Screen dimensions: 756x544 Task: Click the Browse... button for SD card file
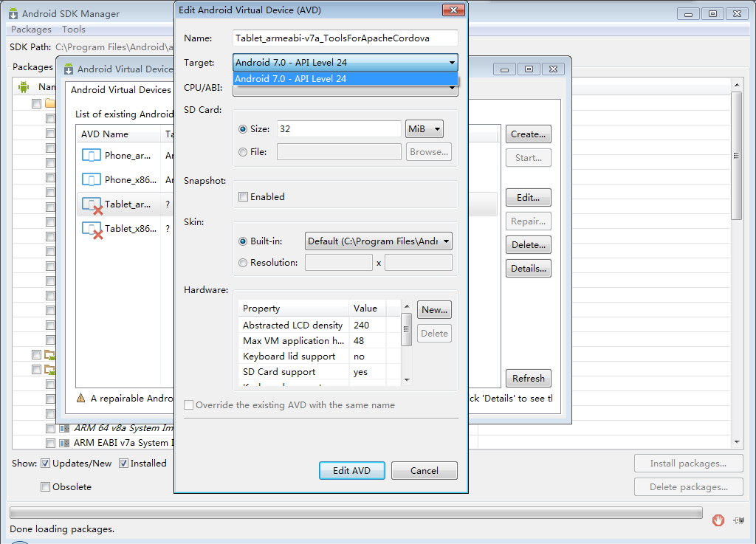point(429,152)
